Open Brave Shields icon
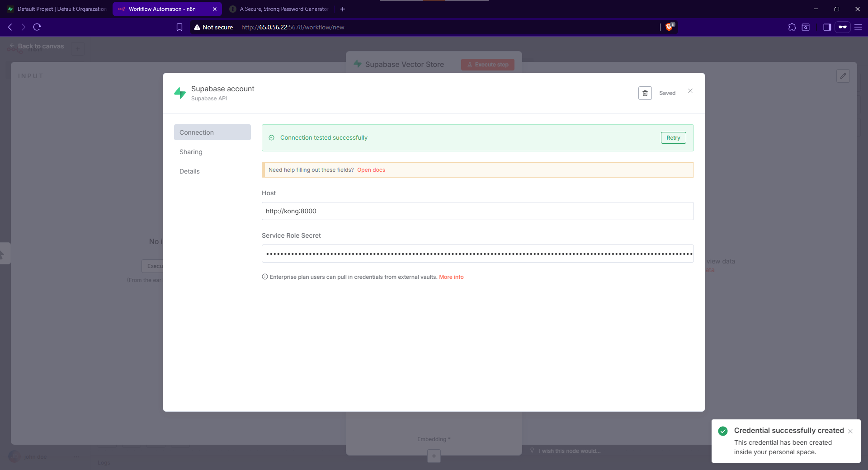This screenshot has height=470, width=868. (x=670, y=27)
